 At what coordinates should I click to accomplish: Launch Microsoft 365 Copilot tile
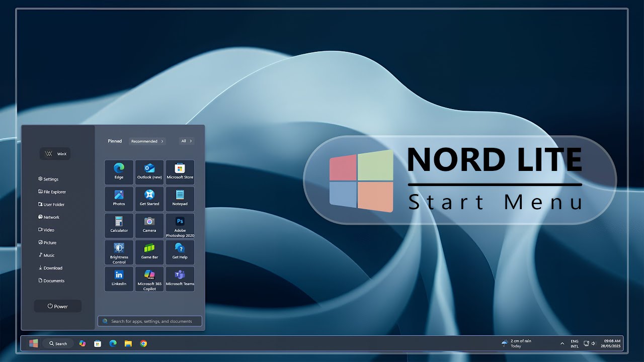tap(149, 279)
